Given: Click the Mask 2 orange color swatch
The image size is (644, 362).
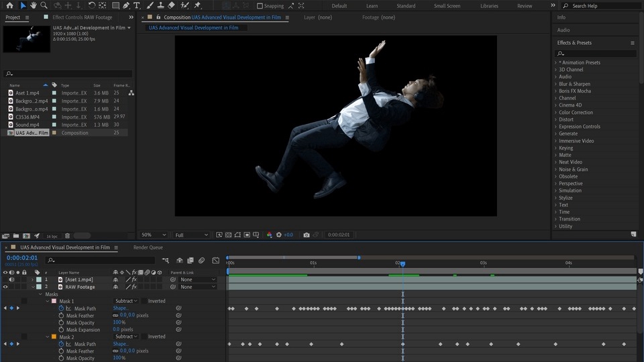Looking at the screenshot, I should [x=54, y=337].
